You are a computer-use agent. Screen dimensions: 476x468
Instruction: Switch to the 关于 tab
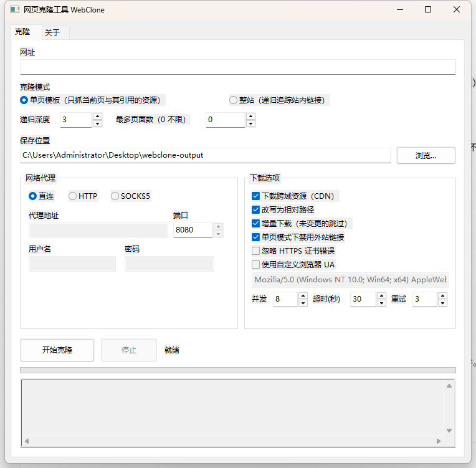pos(55,32)
